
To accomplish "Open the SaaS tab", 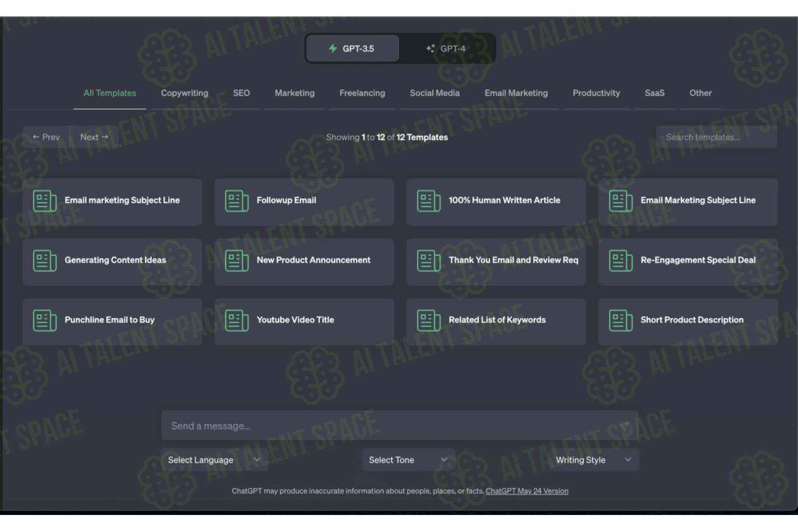I will (654, 93).
